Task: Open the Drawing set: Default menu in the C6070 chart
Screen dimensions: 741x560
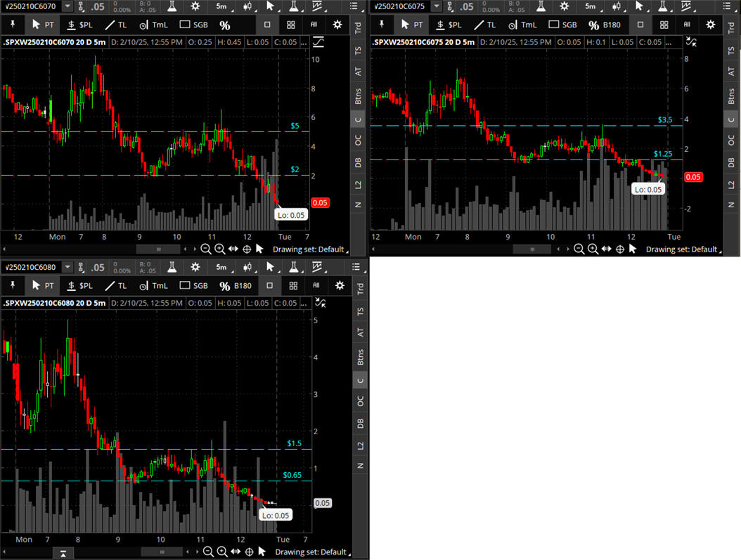Action: click(311, 249)
